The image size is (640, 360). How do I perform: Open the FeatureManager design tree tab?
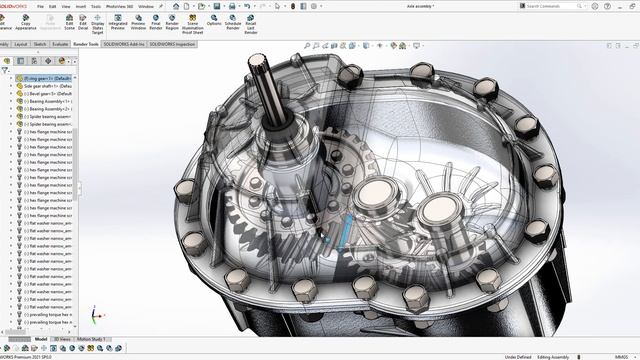7,61
